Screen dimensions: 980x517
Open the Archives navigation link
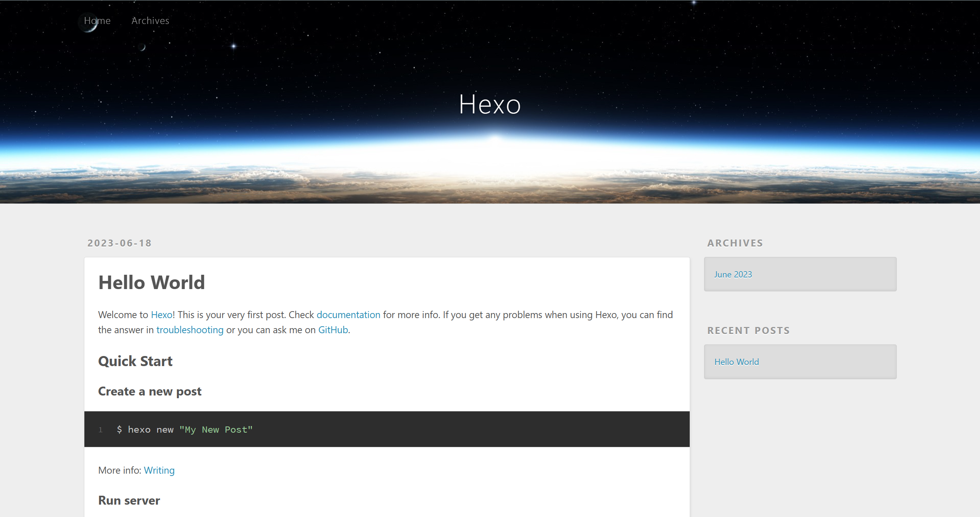pyautogui.click(x=150, y=21)
